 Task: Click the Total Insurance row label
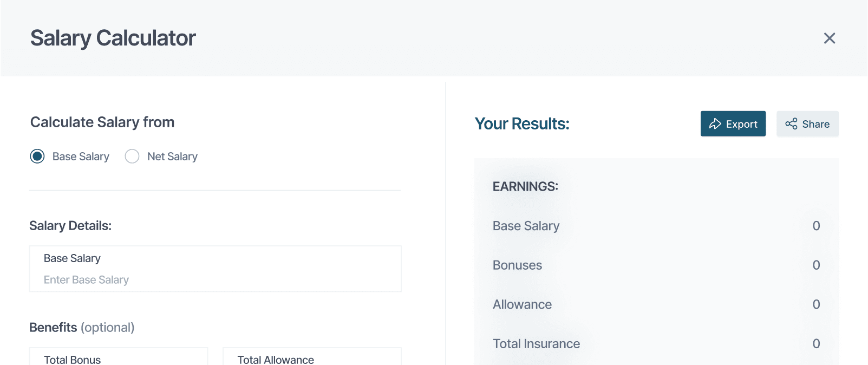point(536,344)
